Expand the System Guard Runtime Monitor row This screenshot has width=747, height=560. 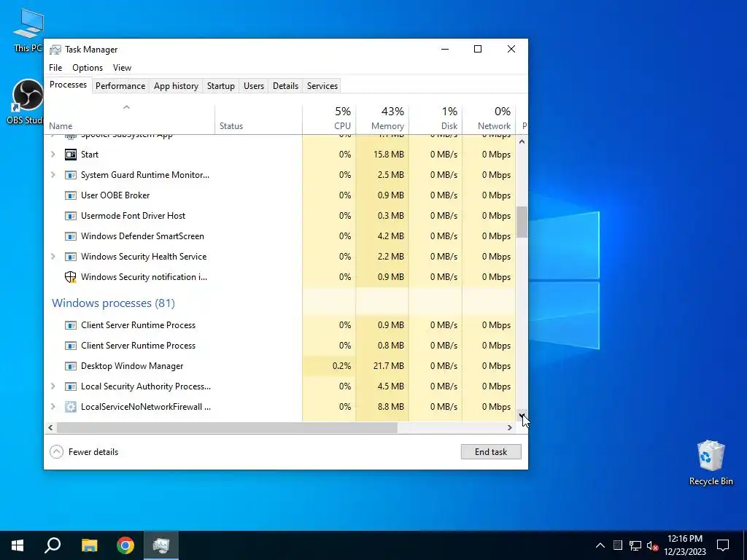[x=53, y=175]
